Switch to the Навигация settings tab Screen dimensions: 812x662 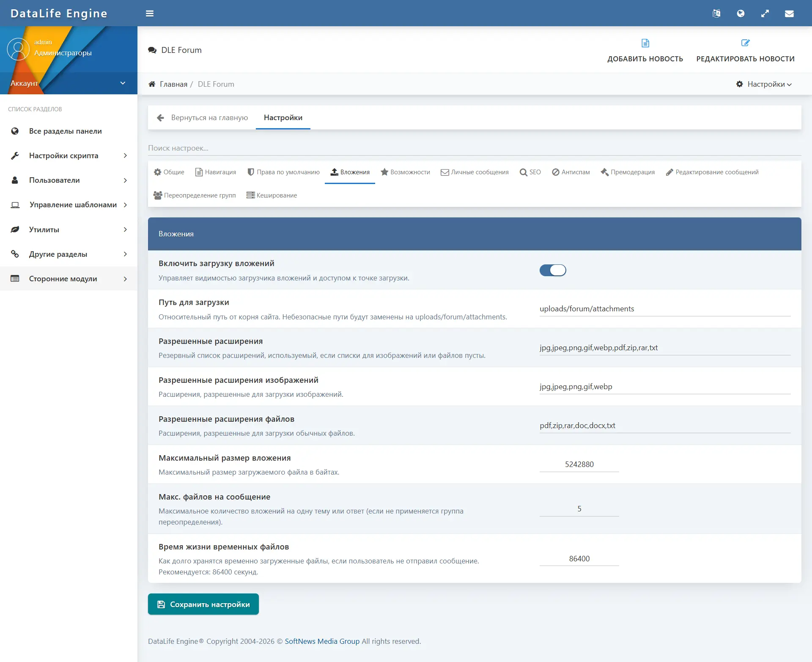pos(215,172)
